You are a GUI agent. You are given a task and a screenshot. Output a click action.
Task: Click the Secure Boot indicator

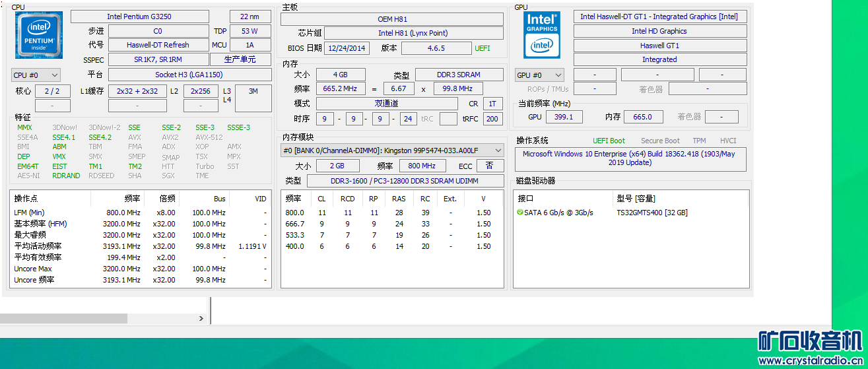(660, 141)
